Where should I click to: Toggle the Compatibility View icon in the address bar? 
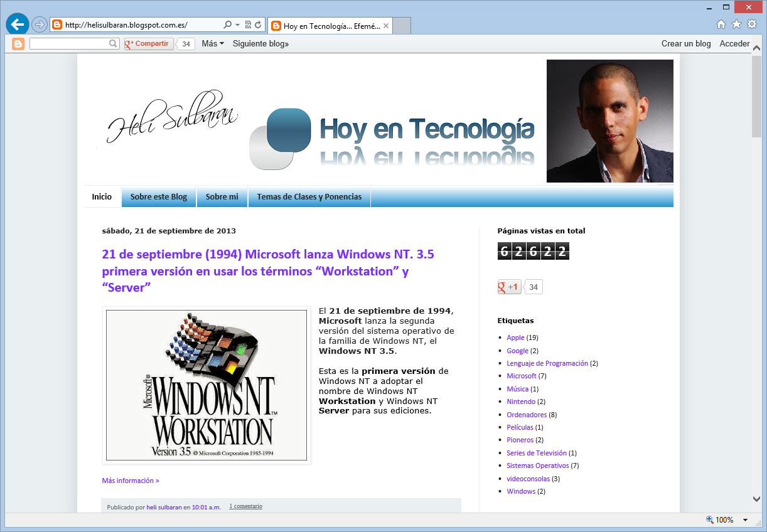pyautogui.click(x=248, y=25)
